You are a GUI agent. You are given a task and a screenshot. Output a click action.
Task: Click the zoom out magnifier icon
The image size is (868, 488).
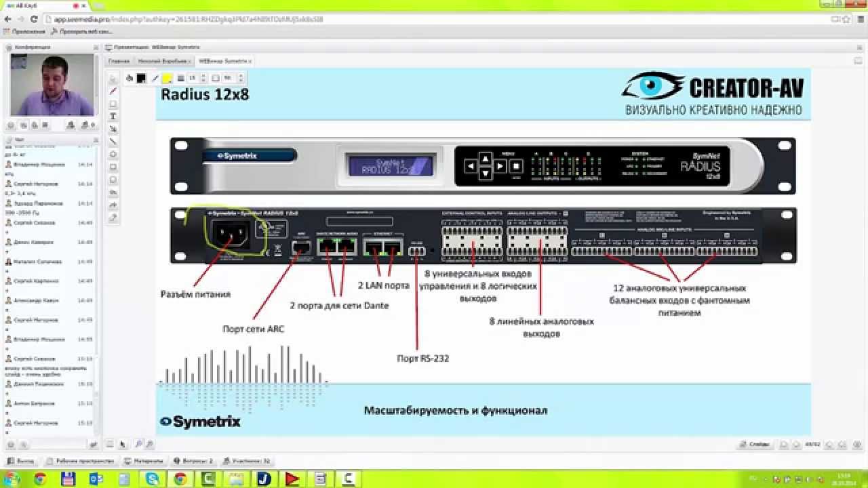click(x=149, y=444)
